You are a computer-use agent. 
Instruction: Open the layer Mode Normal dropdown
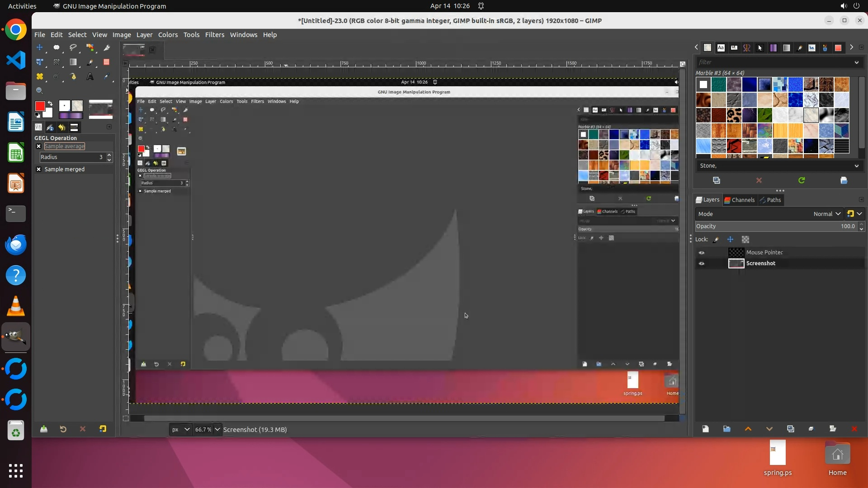[x=826, y=214]
